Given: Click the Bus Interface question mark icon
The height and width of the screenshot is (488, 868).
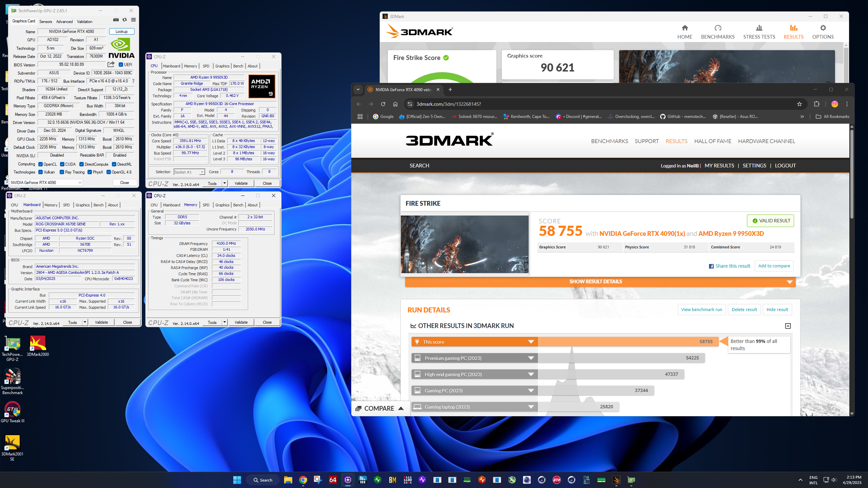Looking at the screenshot, I should 133,81.
